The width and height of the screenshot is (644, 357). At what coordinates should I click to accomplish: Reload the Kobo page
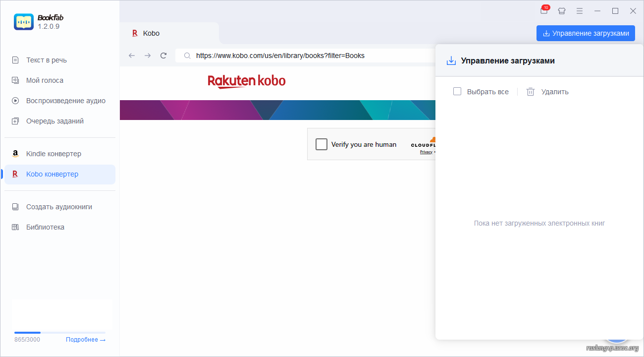(x=163, y=56)
